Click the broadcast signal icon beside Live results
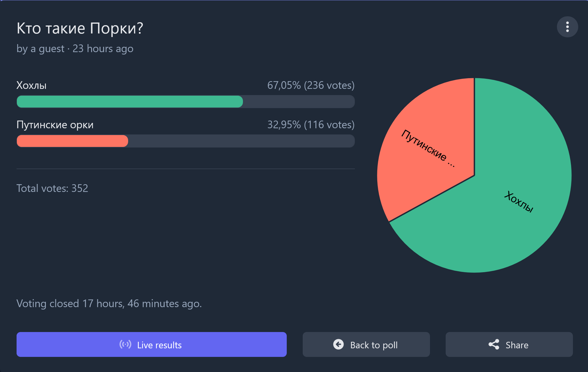This screenshot has width=588, height=372. 125,344
